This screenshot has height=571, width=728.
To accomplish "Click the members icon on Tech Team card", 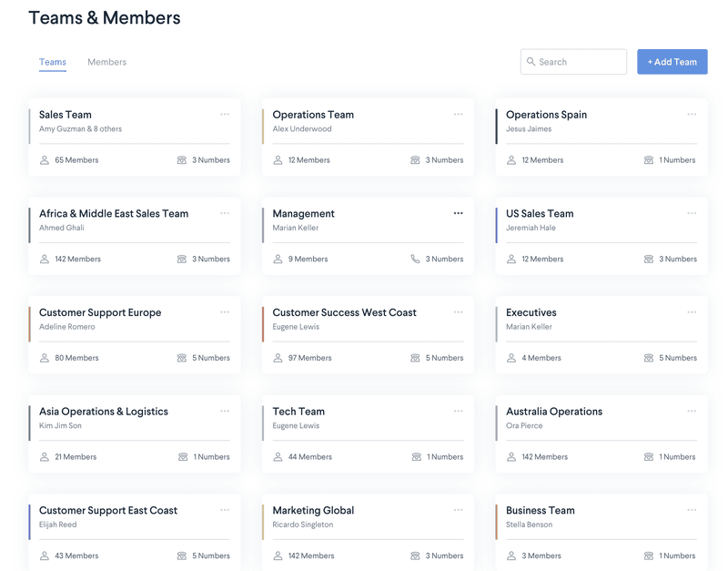I will (x=278, y=456).
